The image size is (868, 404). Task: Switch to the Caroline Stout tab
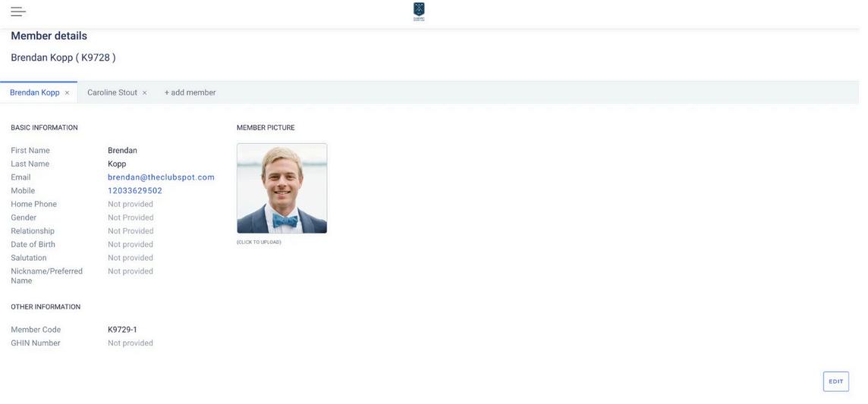(112, 92)
